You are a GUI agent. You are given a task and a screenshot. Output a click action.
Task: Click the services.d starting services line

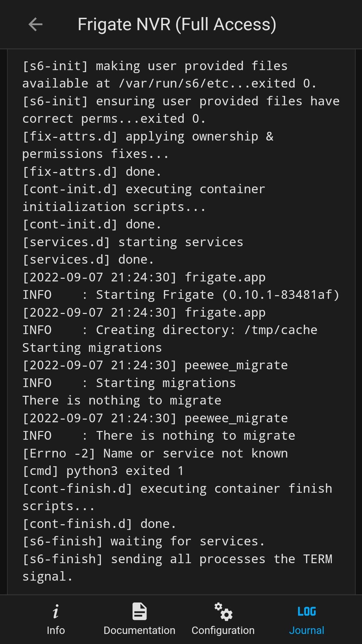tap(133, 241)
